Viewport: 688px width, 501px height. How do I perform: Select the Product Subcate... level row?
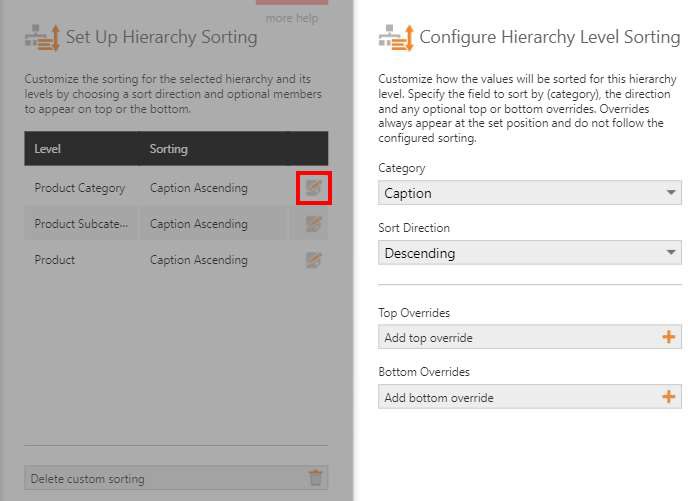coord(176,224)
